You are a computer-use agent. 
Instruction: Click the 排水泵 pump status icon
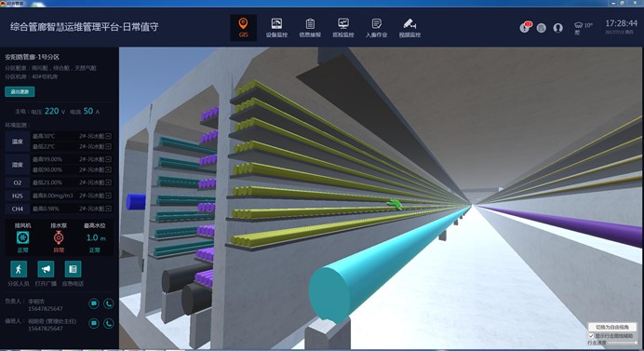(59, 237)
